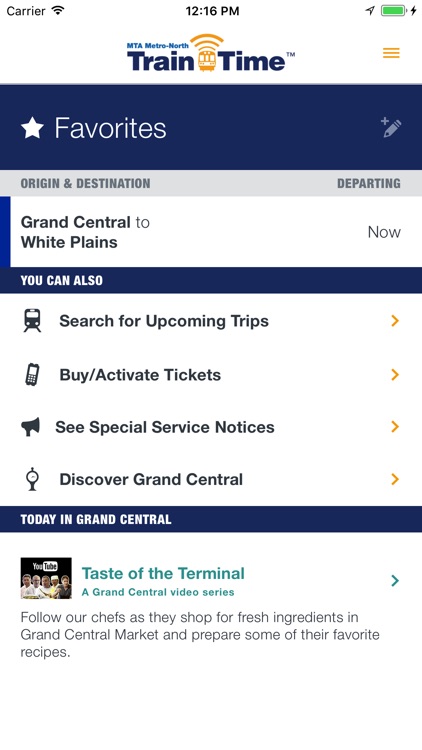Tap the MTA Metro-North Train Time logo
This screenshot has width=422, height=750.
[x=211, y=53]
